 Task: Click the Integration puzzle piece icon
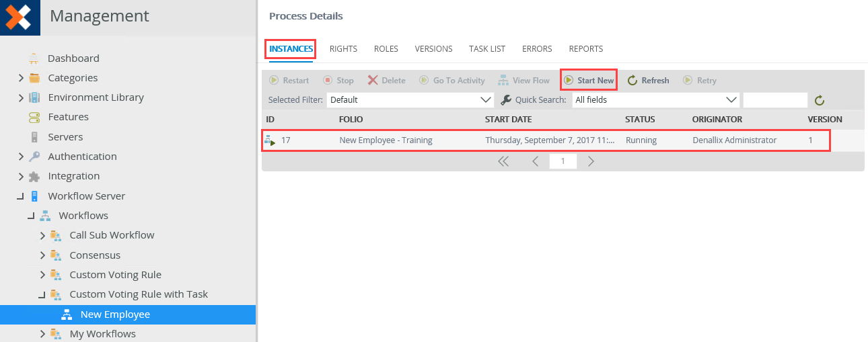click(34, 176)
